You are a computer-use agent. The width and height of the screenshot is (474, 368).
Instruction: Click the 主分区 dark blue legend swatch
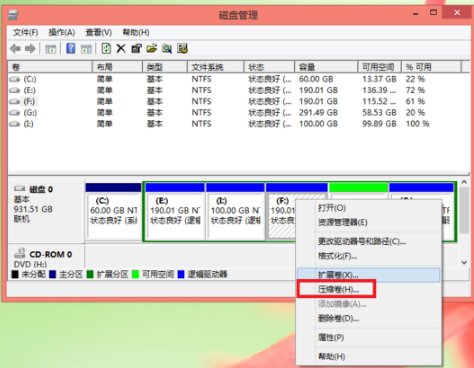[x=53, y=274]
